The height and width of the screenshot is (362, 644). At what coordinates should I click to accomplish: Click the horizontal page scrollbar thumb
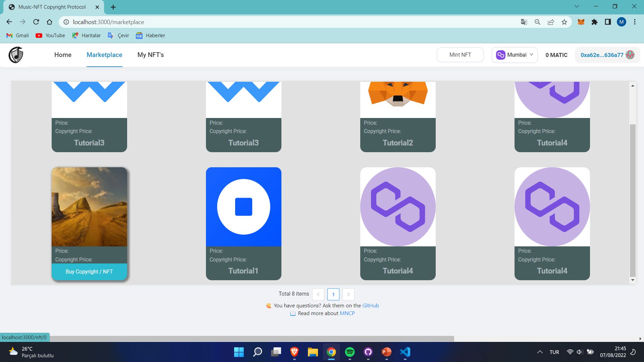pyautogui.click(x=252, y=339)
